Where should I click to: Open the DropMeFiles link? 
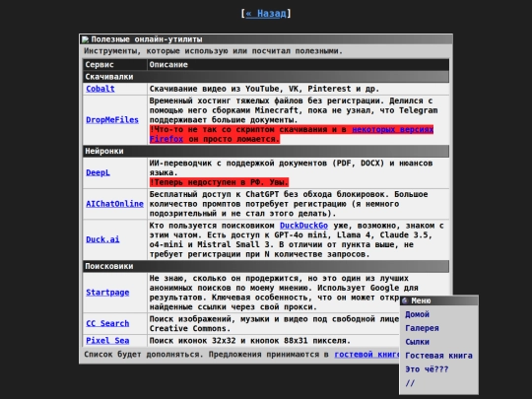coord(112,120)
